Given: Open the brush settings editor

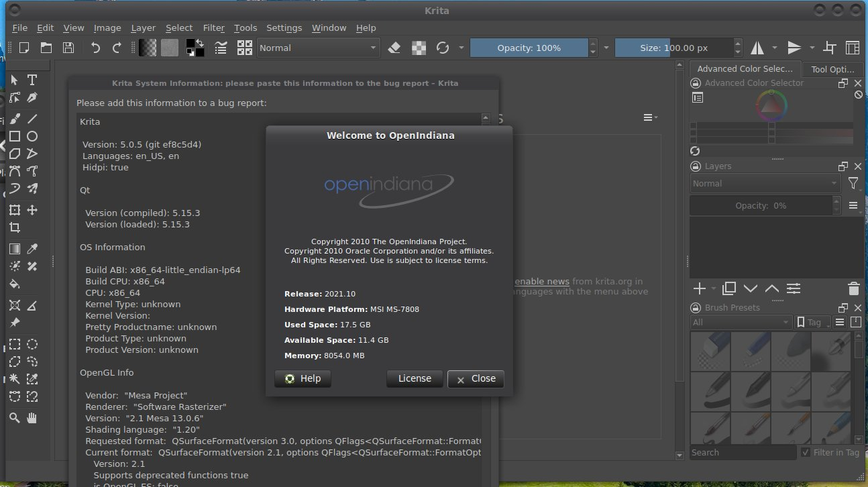Looking at the screenshot, I should point(221,48).
